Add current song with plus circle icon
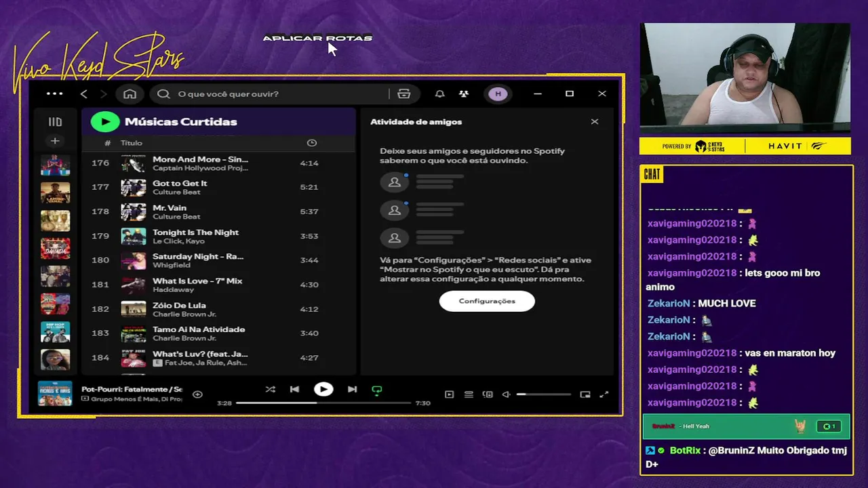Viewport: 868px width, 488px height. click(197, 394)
